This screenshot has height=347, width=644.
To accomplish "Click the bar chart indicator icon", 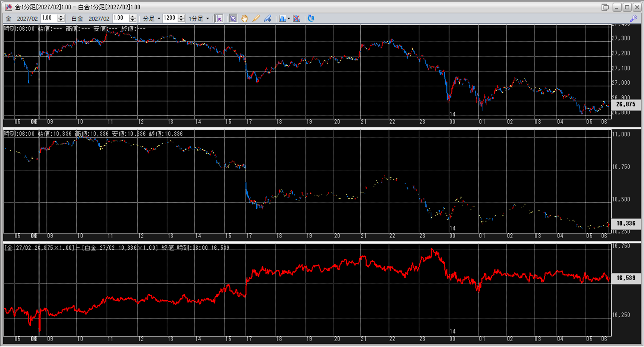I will [282, 19].
